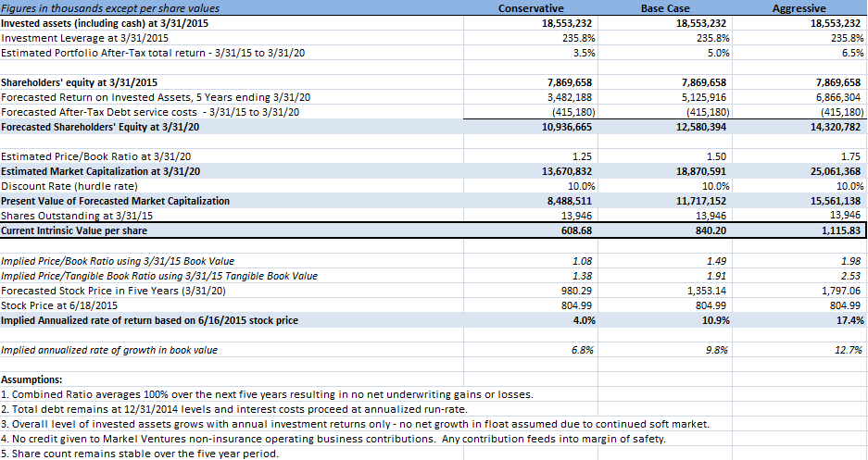The image size is (868, 460).
Task: Select Base Case portfolio return value 5.0%
Action: coord(718,53)
